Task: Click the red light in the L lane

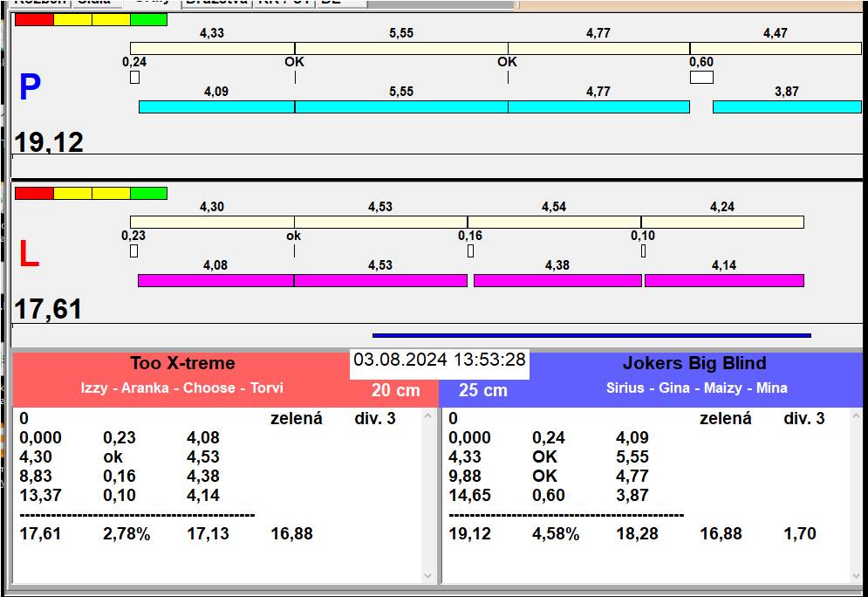Action: pyautogui.click(x=34, y=193)
